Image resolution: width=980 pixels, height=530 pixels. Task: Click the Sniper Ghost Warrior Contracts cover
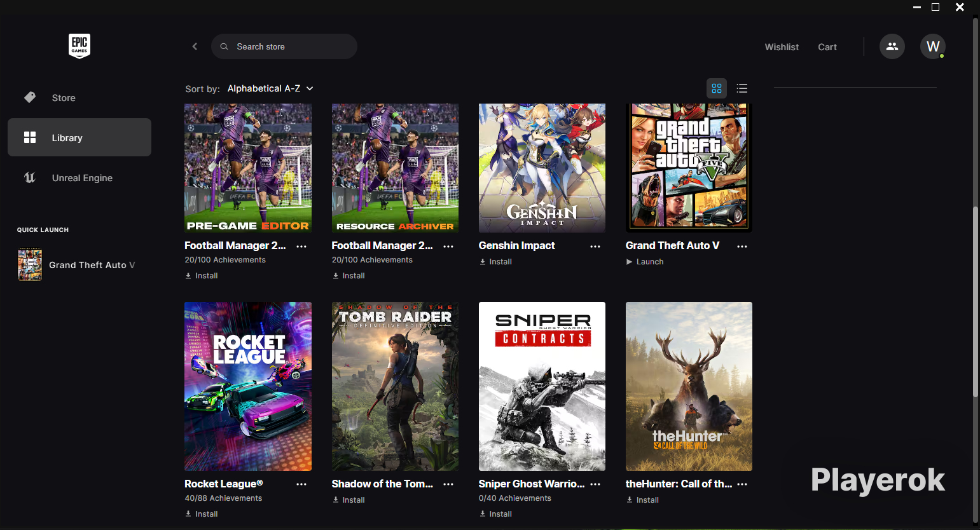542,386
